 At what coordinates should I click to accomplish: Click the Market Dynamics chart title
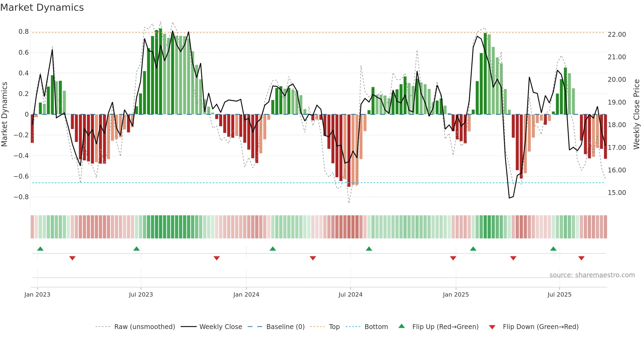coord(42,8)
